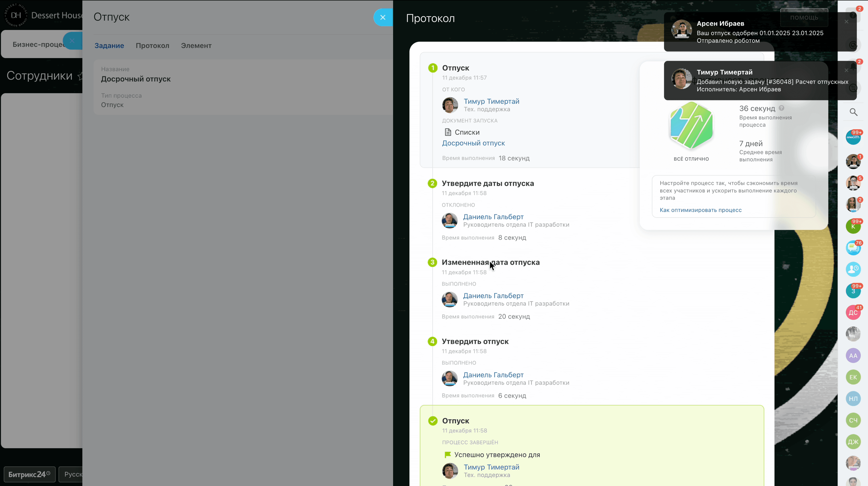Click the Утвердить отпуск step title

[x=475, y=341]
